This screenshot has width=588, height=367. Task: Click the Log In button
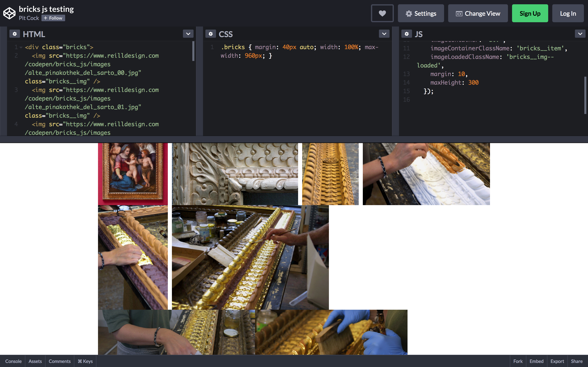point(568,13)
